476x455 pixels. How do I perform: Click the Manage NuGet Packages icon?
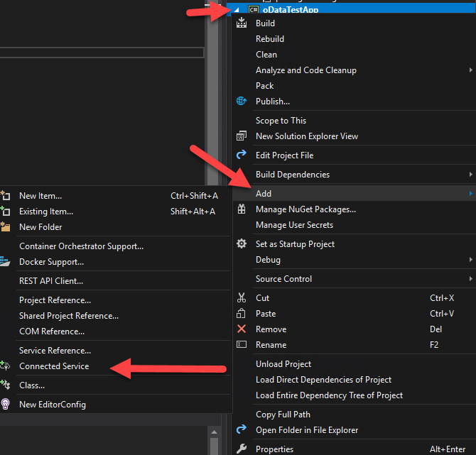click(x=242, y=209)
